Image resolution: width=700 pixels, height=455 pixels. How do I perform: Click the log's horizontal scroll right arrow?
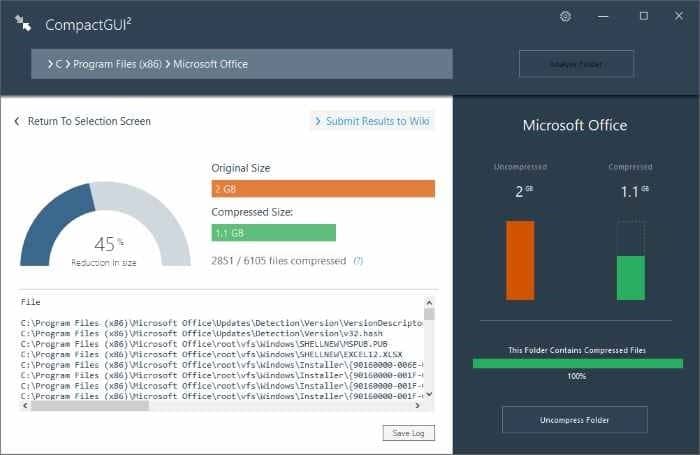click(417, 405)
